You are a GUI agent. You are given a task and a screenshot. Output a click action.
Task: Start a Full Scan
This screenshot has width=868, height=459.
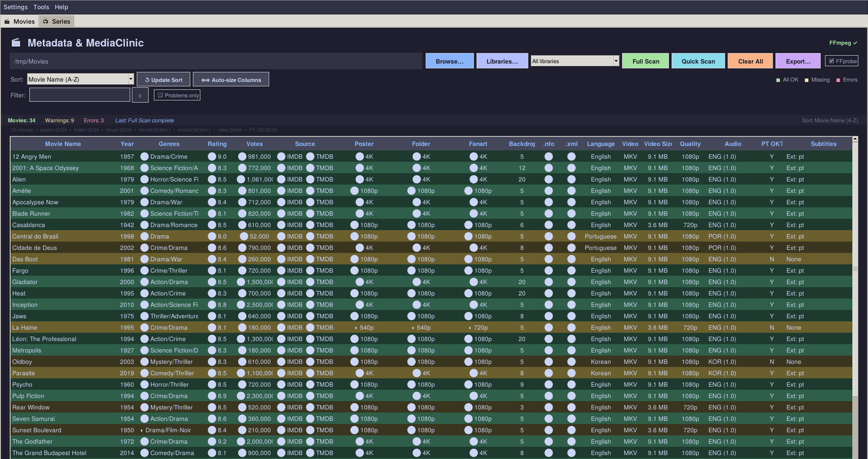tap(646, 61)
